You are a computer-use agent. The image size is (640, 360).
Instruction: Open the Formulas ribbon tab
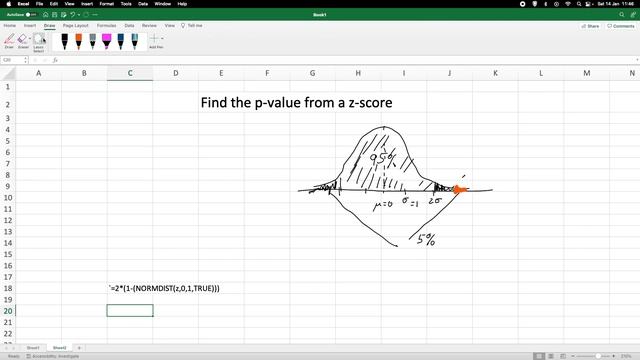(x=107, y=25)
